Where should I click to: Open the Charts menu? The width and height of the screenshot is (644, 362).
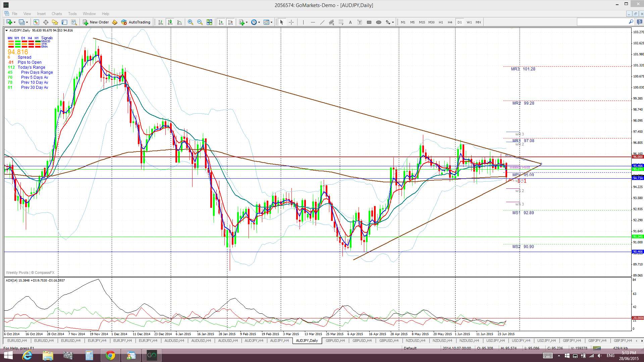tap(56, 14)
